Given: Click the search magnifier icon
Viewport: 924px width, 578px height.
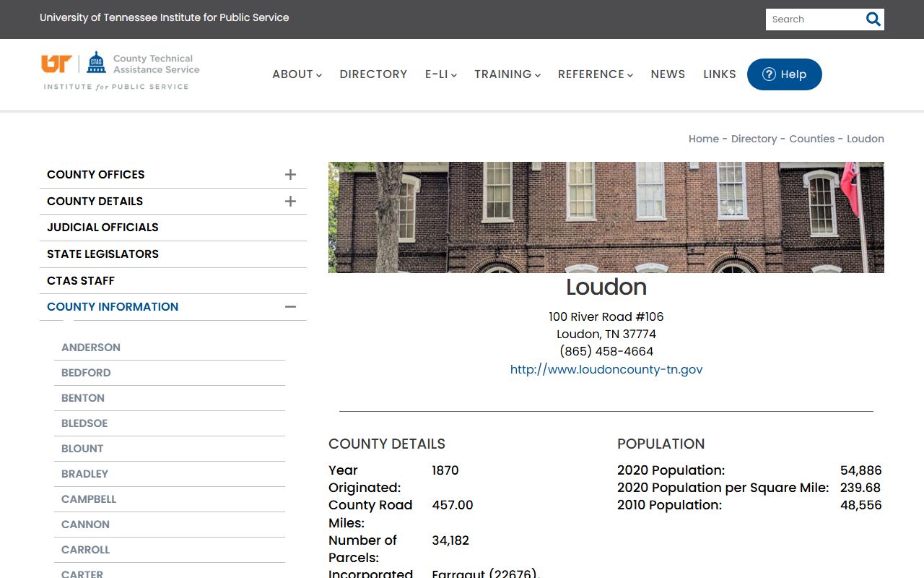Looking at the screenshot, I should point(873,20).
